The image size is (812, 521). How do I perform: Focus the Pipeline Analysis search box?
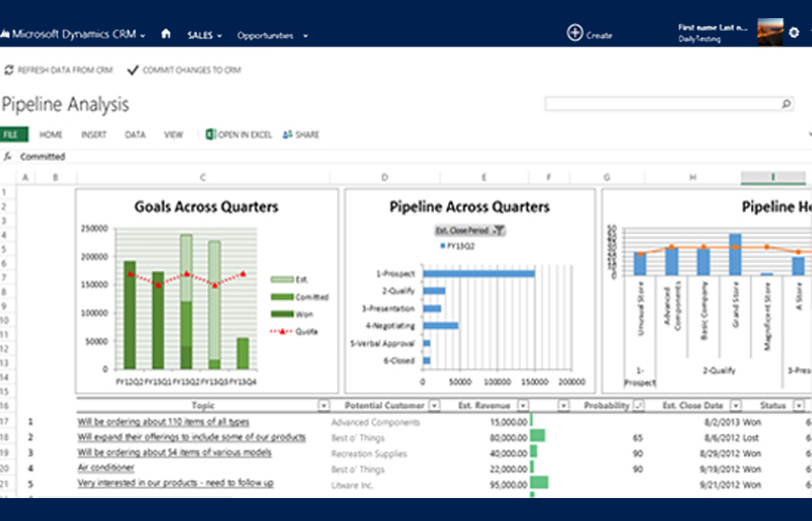click(x=669, y=104)
